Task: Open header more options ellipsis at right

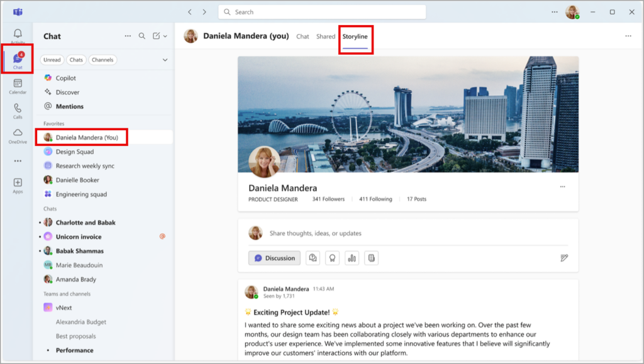Action: 628,36
